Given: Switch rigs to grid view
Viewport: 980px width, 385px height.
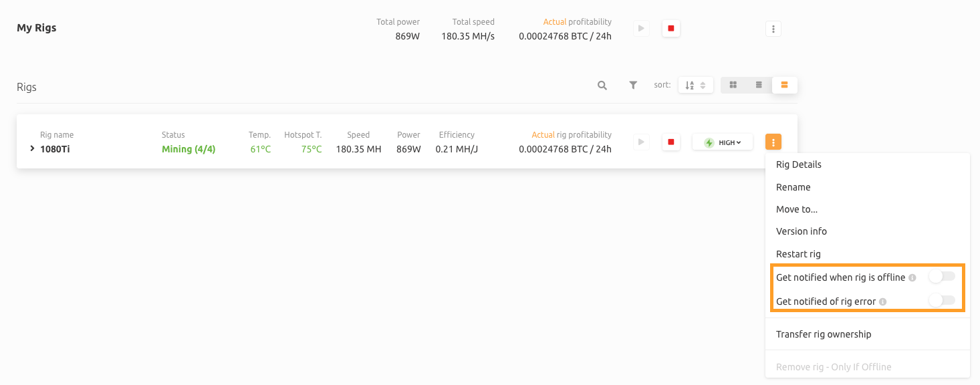Looking at the screenshot, I should pyautogui.click(x=733, y=85).
